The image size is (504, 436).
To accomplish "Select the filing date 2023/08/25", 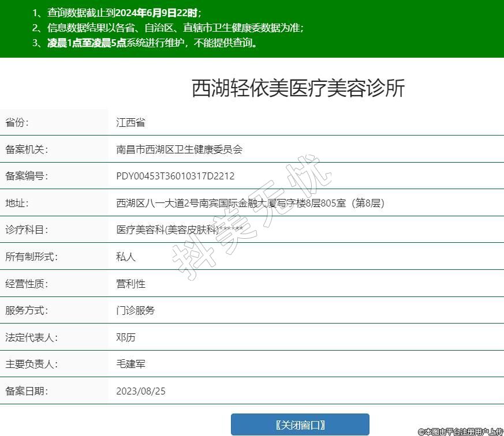I will pos(141,391).
